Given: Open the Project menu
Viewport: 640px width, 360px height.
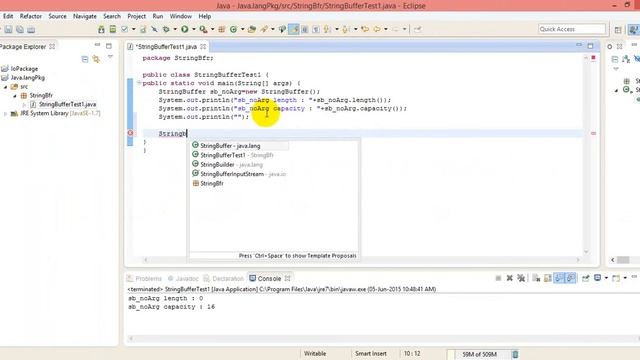Looking at the screenshot, I should click(136, 16).
